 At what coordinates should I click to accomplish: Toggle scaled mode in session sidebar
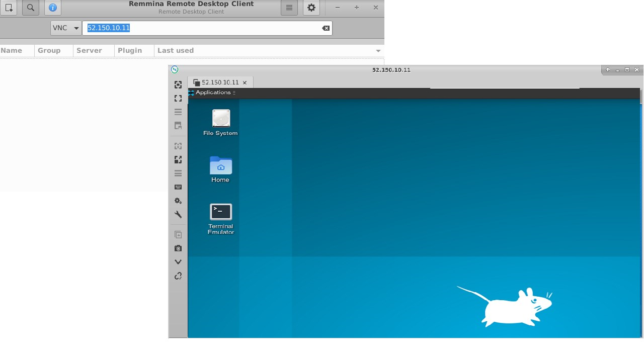178,159
